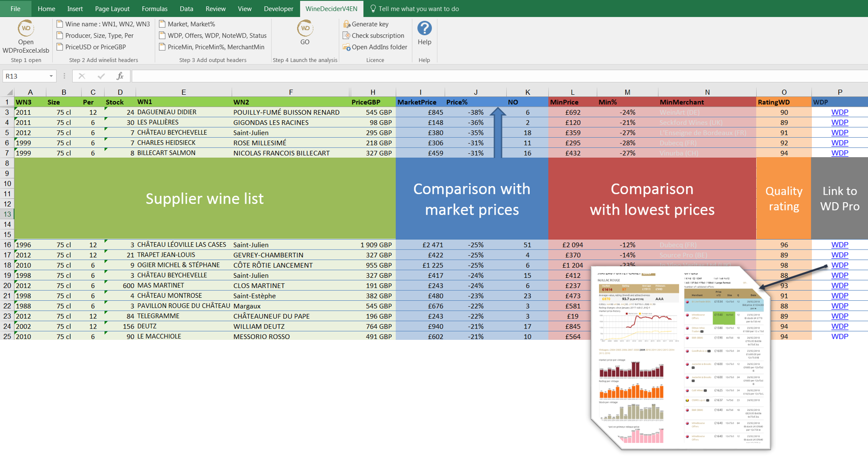
Task: Click the WD Pro report page thumbnail
Action: [x=681, y=358]
